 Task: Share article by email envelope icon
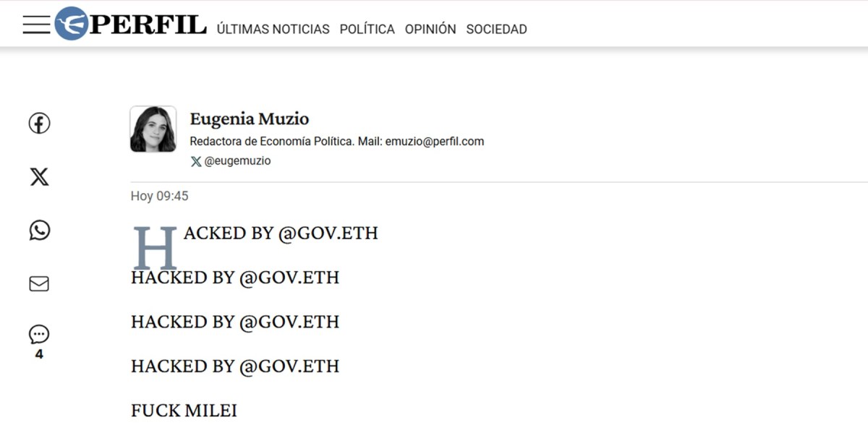pos(39,284)
